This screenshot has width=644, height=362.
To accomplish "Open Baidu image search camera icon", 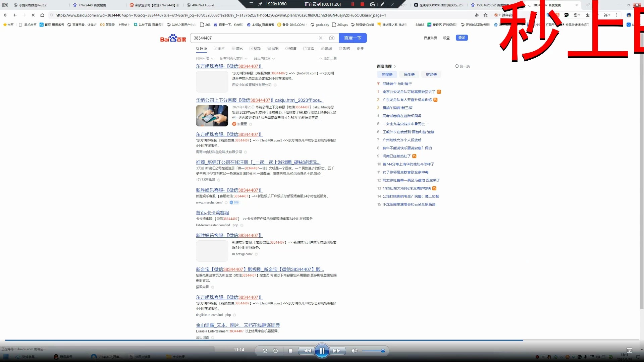I will [x=332, y=38].
